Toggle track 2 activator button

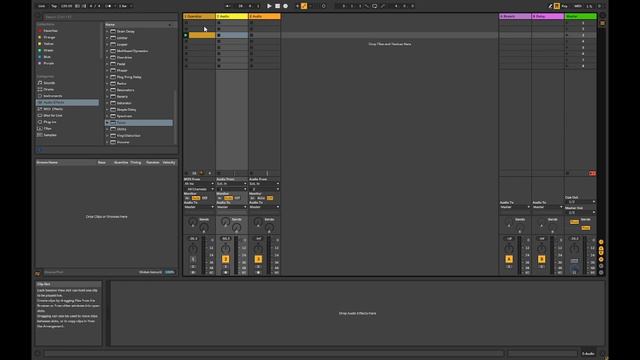[225, 259]
